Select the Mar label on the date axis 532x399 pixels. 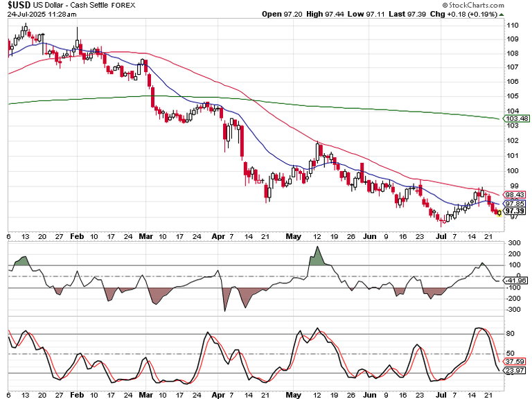tap(145, 236)
